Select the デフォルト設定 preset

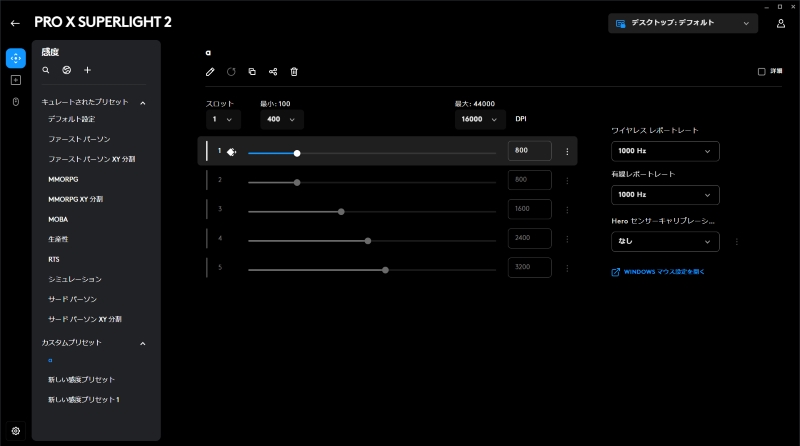[71, 119]
